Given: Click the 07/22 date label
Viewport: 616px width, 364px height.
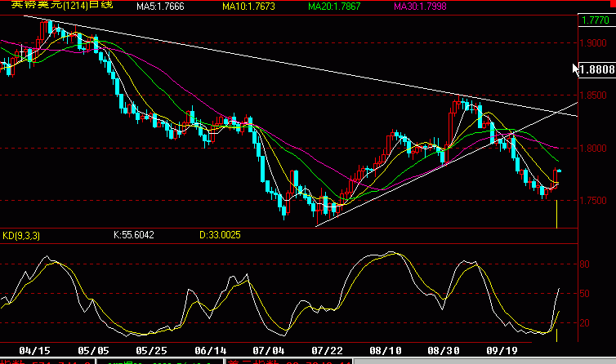Looking at the screenshot, I should tap(327, 351).
